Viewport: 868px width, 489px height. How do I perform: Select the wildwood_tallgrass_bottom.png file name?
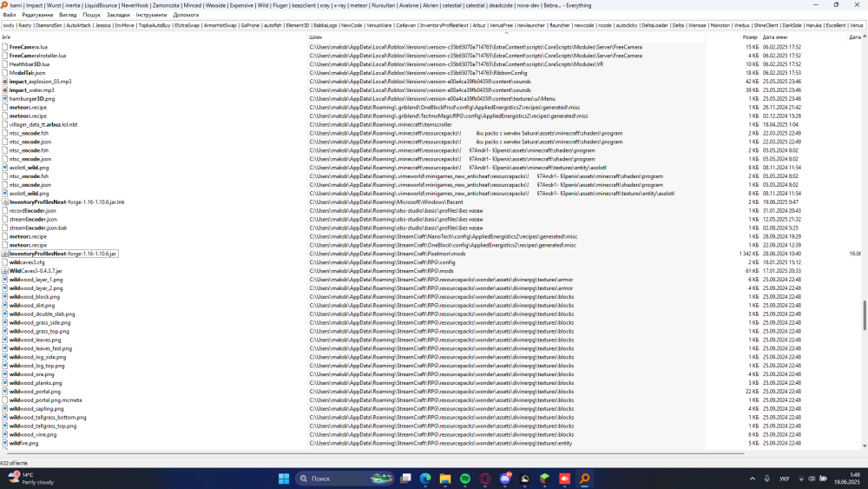(x=48, y=418)
